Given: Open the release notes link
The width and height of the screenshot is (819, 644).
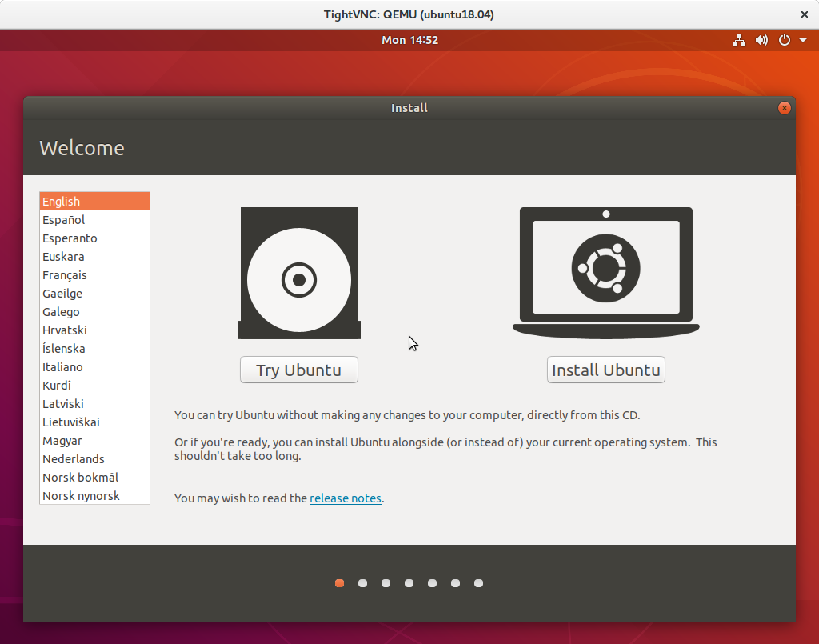Looking at the screenshot, I should tap(346, 498).
